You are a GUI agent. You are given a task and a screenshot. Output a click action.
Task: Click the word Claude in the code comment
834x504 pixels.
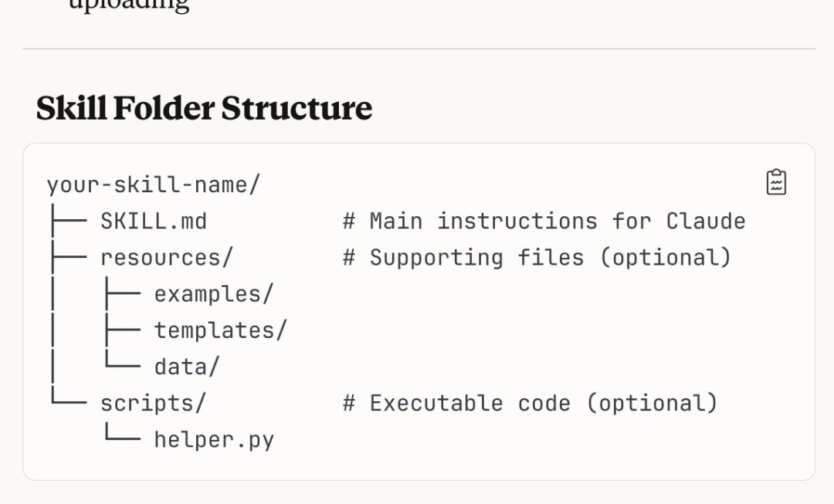coord(706,222)
